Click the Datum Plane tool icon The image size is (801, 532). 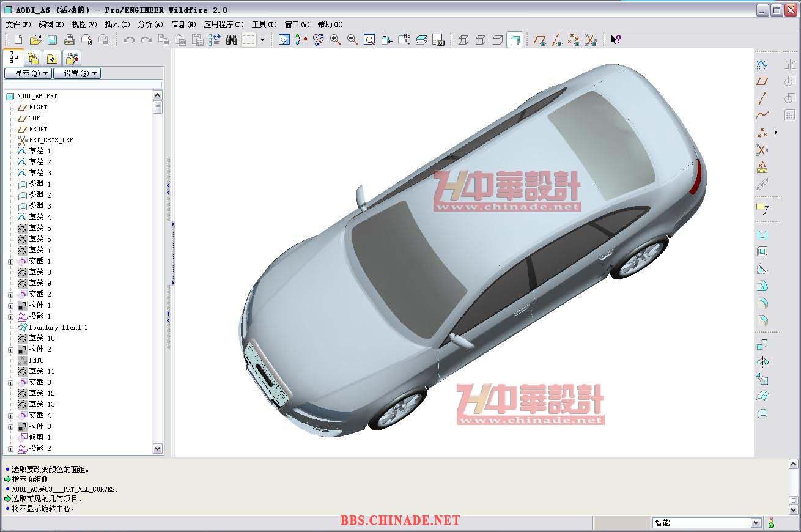pos(762,81)
